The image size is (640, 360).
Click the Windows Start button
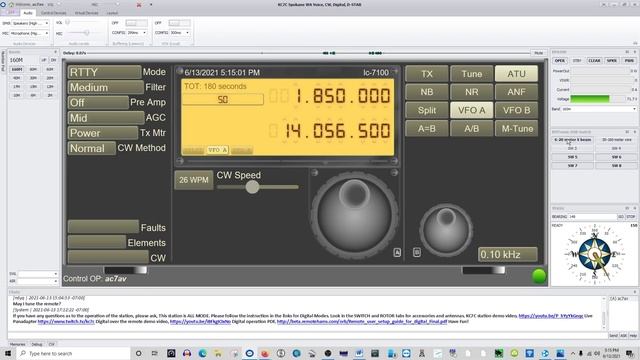click(x=8, y=353)
